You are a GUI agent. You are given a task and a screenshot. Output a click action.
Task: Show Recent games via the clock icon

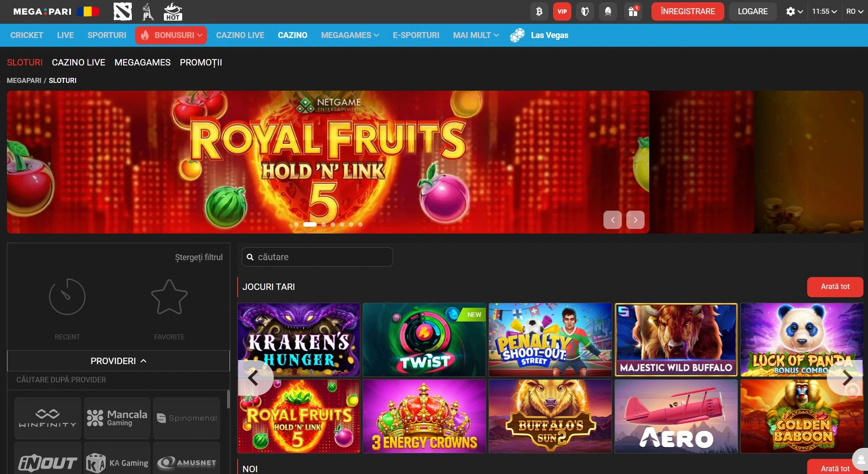pyautogui.click(x=67, y=297)
